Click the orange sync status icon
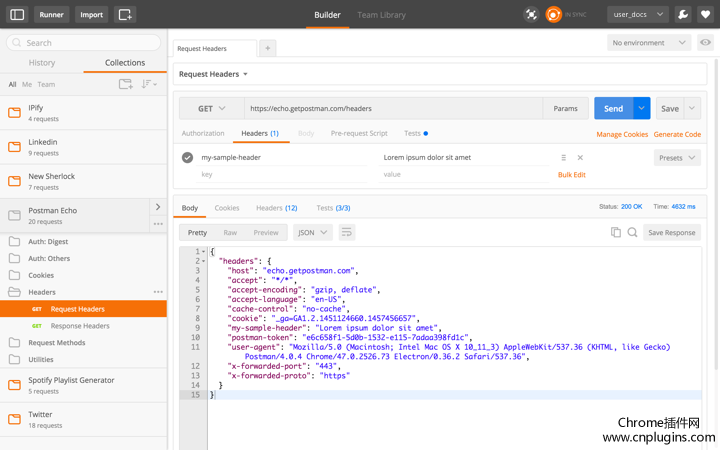720x450 pixels. (553, 15)
